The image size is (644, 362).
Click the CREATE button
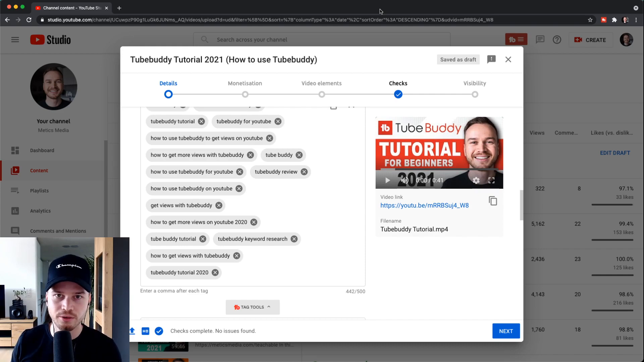590,40
